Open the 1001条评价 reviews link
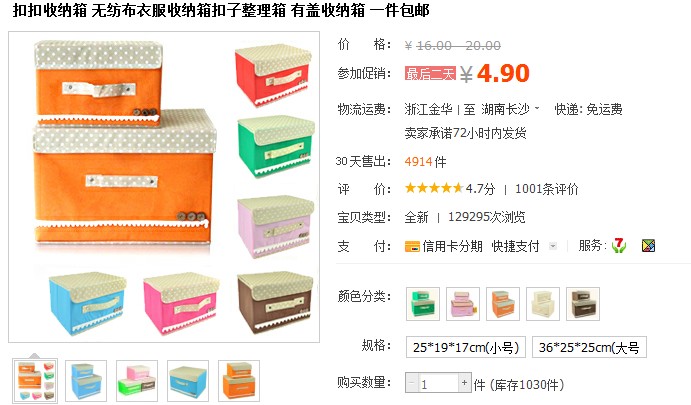The image size is (691, 405). pyautogui.click(x=546, y=189)
